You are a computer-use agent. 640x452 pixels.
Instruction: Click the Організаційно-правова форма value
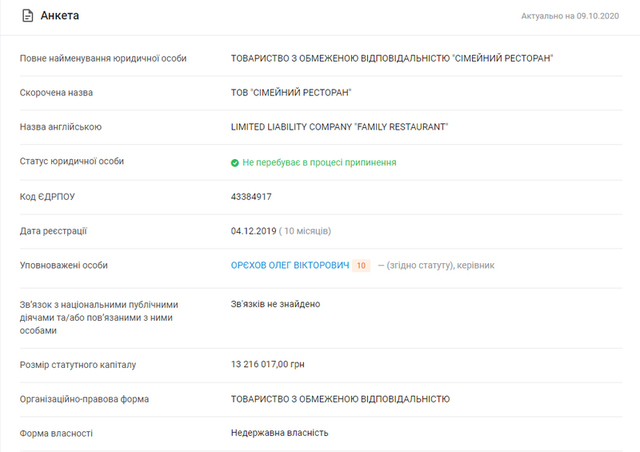click(340, 399)
